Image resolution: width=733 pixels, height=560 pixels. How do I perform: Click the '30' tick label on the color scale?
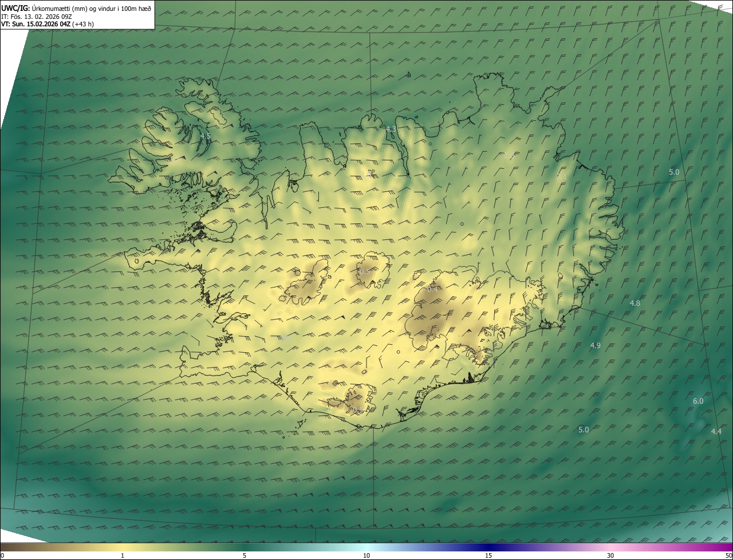point(610,555)
